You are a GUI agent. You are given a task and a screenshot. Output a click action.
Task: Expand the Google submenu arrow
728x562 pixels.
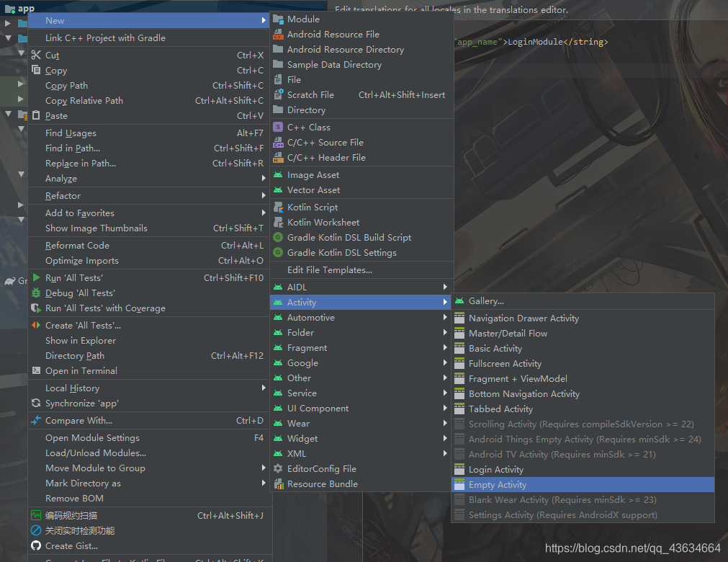[445, 362]
